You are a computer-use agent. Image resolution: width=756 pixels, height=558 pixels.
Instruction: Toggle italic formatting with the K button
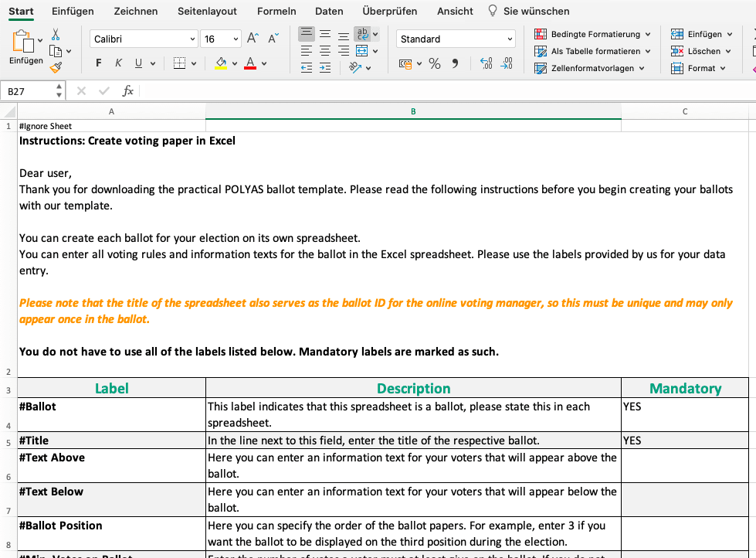(x=118, y=63)
